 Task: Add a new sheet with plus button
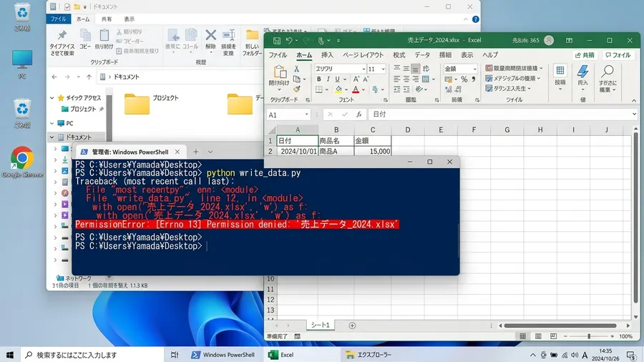352,326
